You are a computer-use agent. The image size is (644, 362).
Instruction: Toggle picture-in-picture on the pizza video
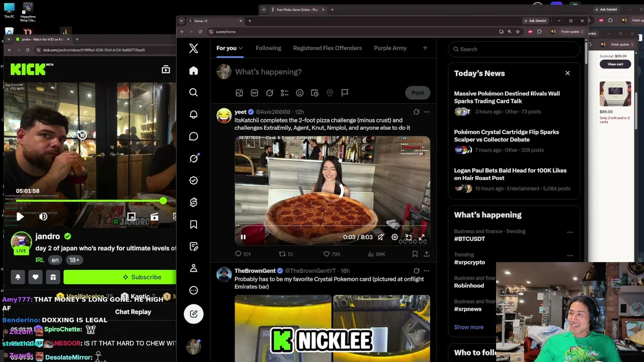[408, 237]
